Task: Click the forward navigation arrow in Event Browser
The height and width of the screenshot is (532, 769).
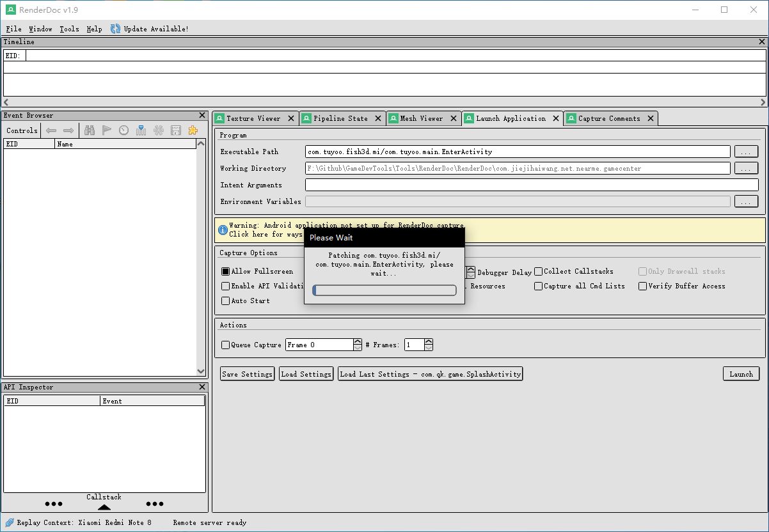Action: pos(68,130)
